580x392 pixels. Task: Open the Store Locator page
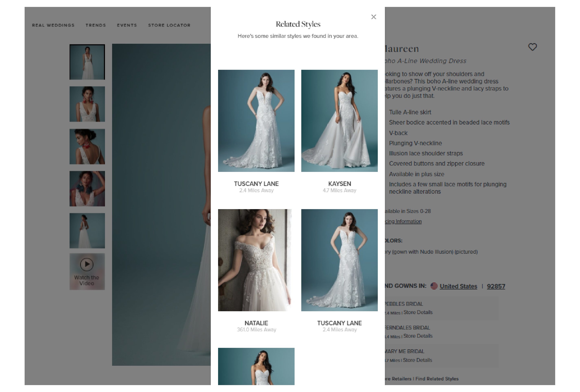click(169, 25)
